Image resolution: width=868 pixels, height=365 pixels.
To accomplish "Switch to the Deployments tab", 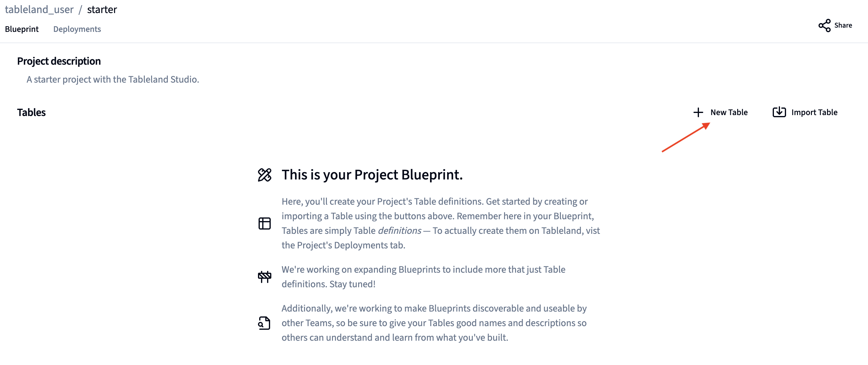I will coord(77,29).
